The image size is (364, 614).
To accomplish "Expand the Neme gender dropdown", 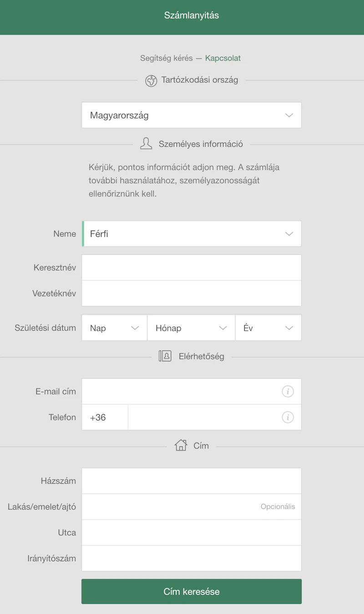I will click(x=191, y=234).
